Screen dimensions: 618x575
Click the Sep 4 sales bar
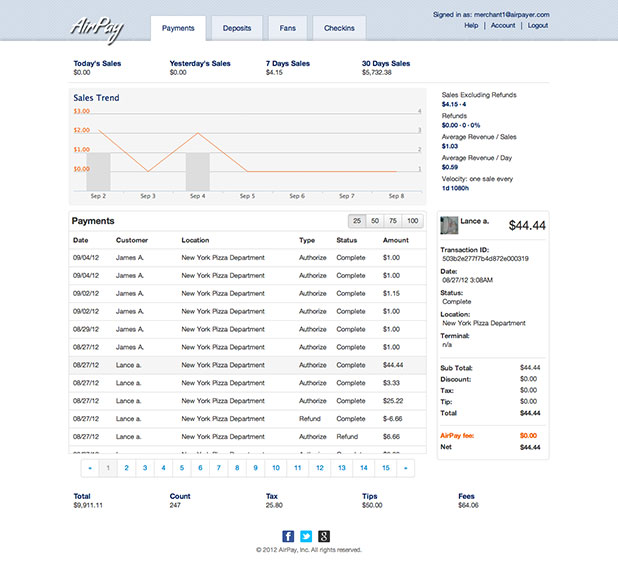click(x=198, y=171)
